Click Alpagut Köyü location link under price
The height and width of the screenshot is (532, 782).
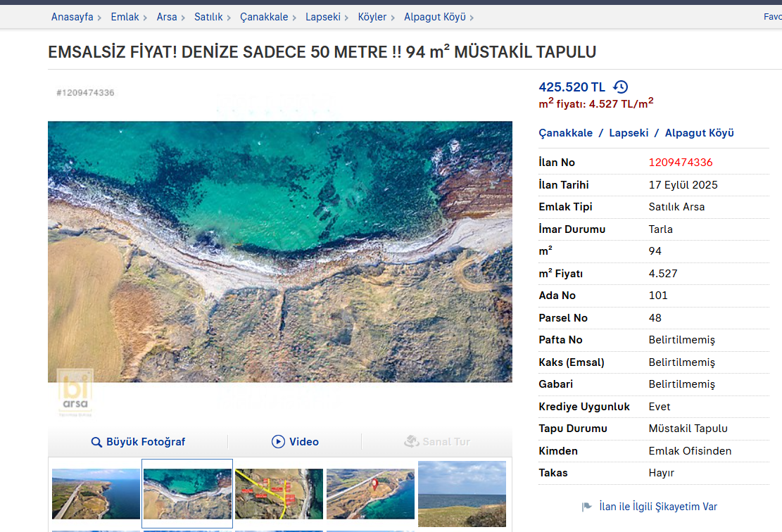699,133
